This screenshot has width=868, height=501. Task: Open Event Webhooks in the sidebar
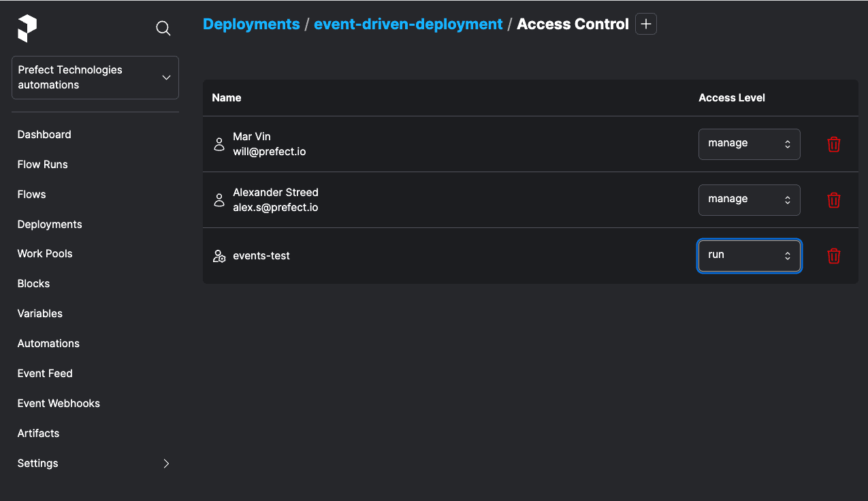coord(59,404)
